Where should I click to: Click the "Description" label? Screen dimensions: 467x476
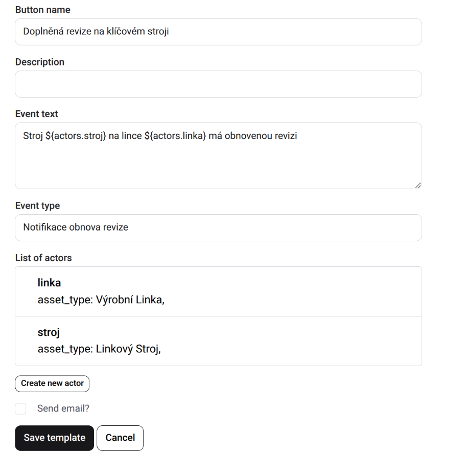tap(40, 62)
